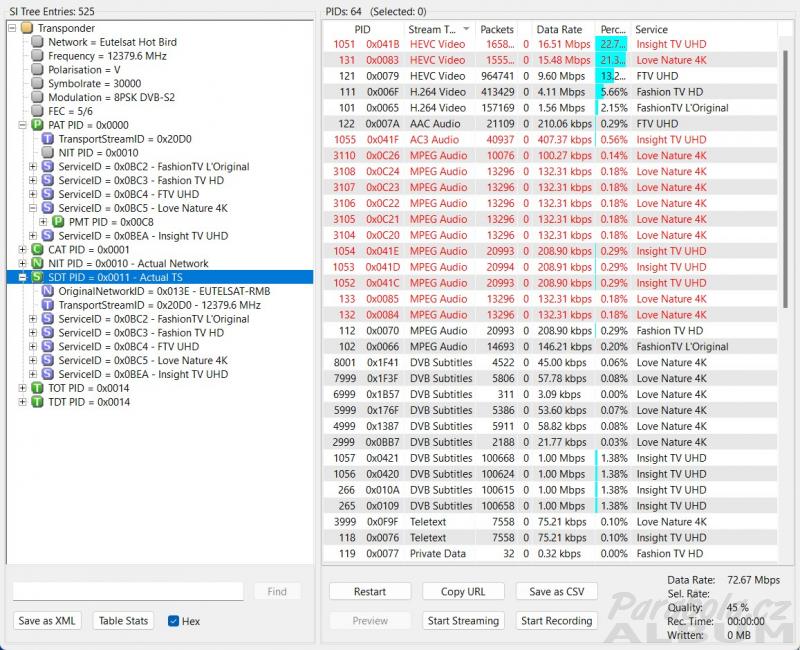Click the Copy URL button
The width and height of the screenshot is (800, 650).
[x=463, y=591]
